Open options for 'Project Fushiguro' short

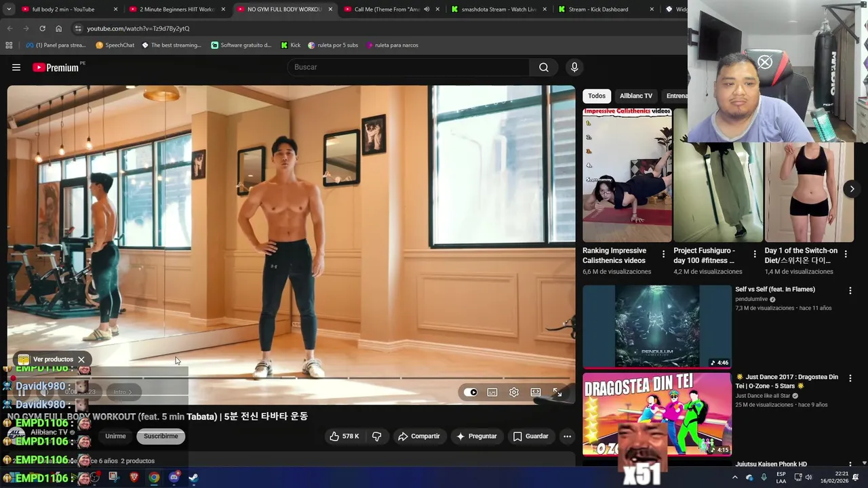pyautogui.click(x=755, y=254)
